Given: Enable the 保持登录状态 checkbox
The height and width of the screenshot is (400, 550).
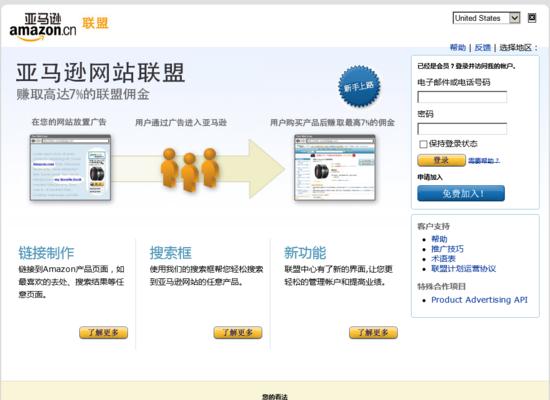Looking at the screenshot, I should click(423, 144).
